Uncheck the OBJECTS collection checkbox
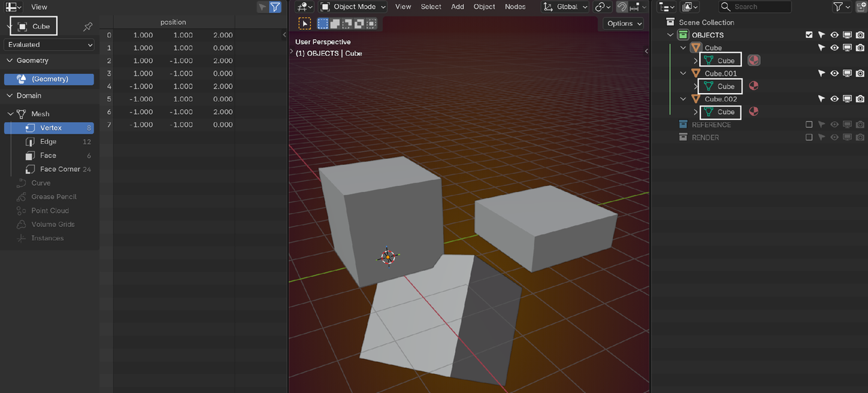868x393 pixels. [x=809, y=35]
